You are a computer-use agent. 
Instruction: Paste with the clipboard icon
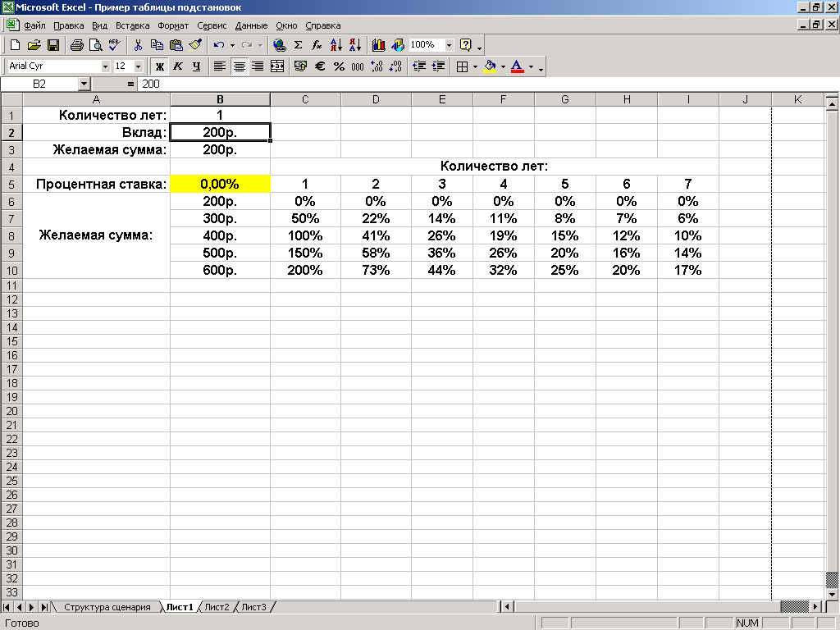tap(176, 45)
